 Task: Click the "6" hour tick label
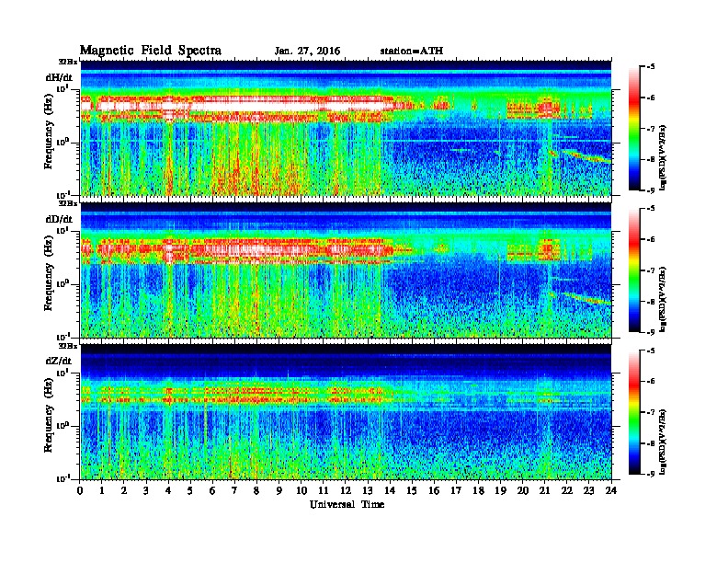click(212, 490)
